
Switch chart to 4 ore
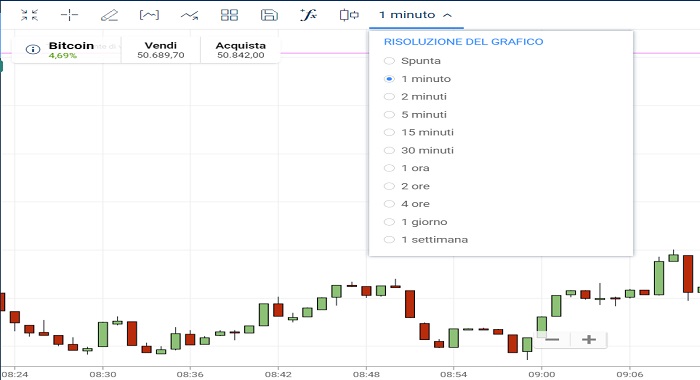tap(407, 204)
